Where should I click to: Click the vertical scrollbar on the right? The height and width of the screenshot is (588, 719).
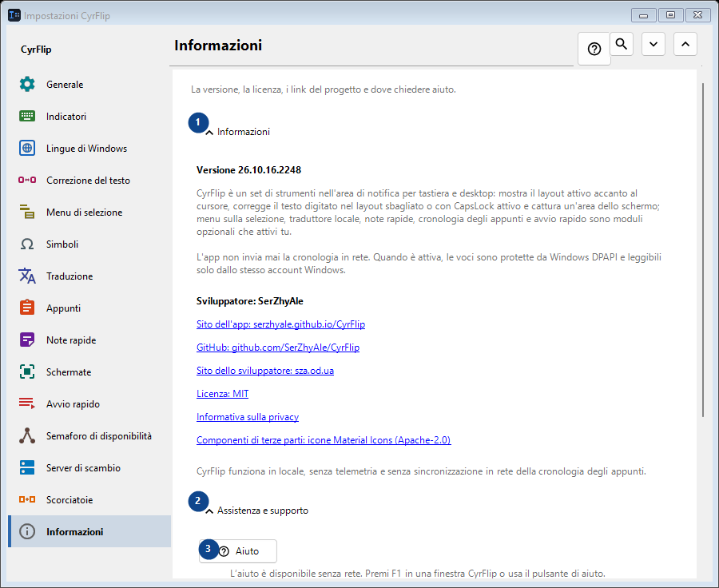[703, 250]
